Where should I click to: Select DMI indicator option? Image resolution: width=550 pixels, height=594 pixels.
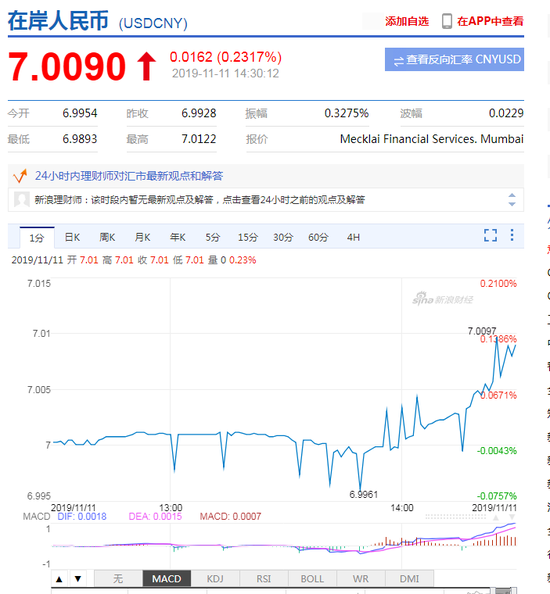tap(409, 578)
